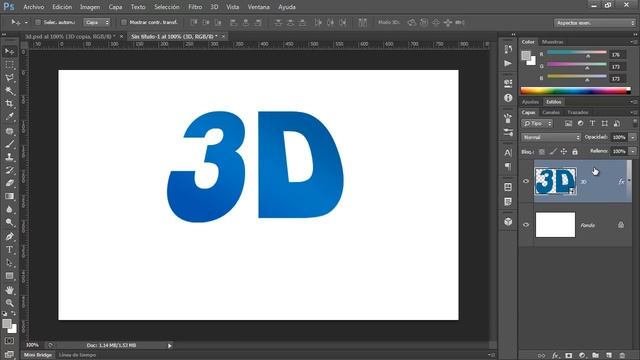
Task: Open status bar info arrow menu
Action: pyautogui.click(x=169, y=346)
